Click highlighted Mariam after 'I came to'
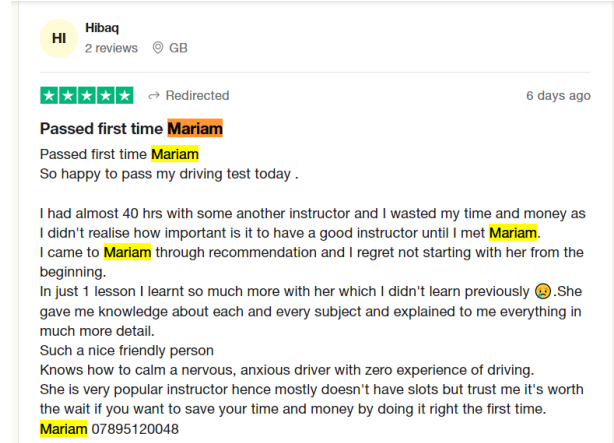This screenshot has height=443, width=614. click(x=127, y=252)
